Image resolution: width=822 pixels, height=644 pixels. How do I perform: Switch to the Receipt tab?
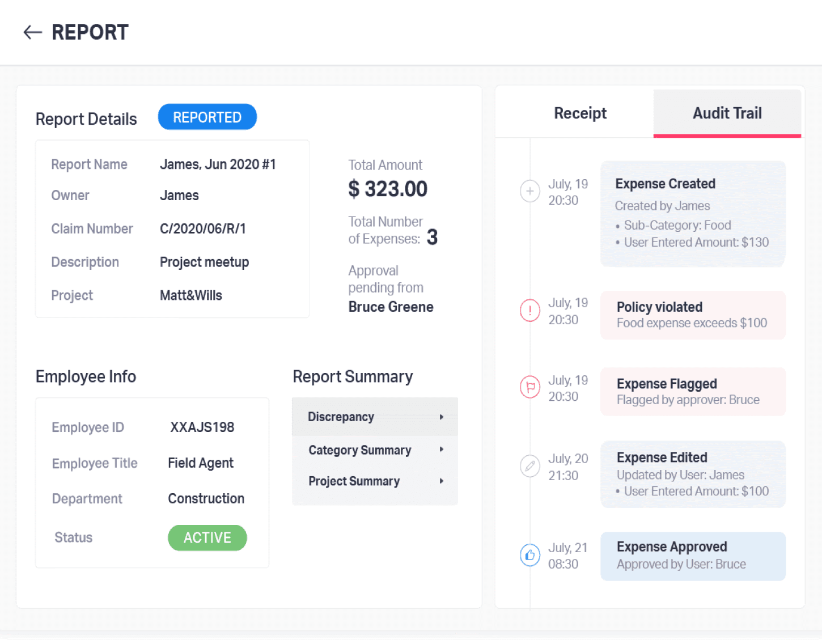pos(580,113)
